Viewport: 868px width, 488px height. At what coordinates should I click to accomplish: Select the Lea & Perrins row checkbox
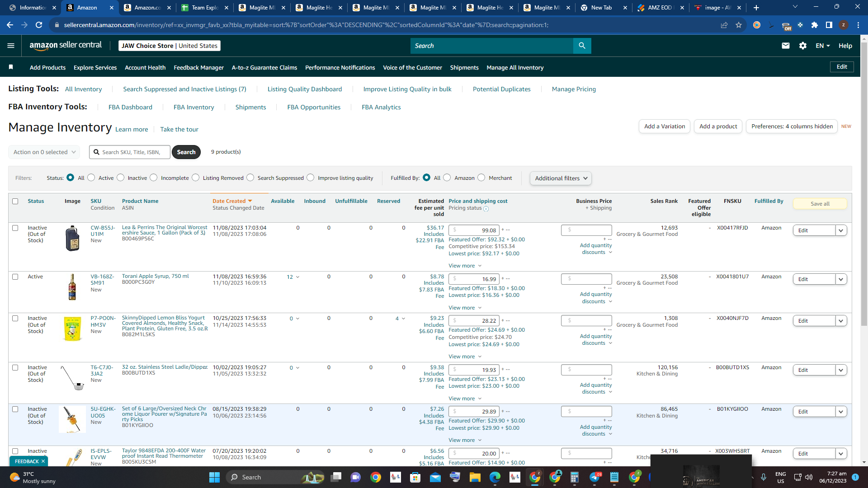click(15, 228)
